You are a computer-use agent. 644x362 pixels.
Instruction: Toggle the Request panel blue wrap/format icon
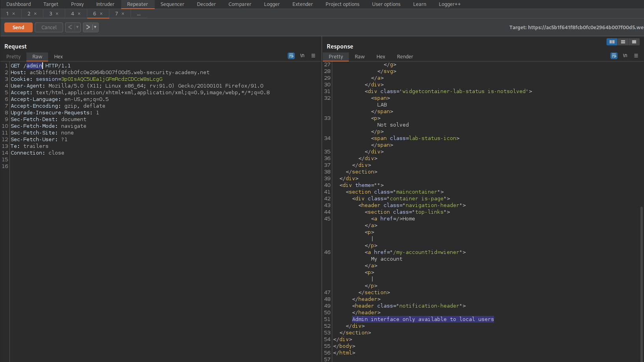pos(291,56)
